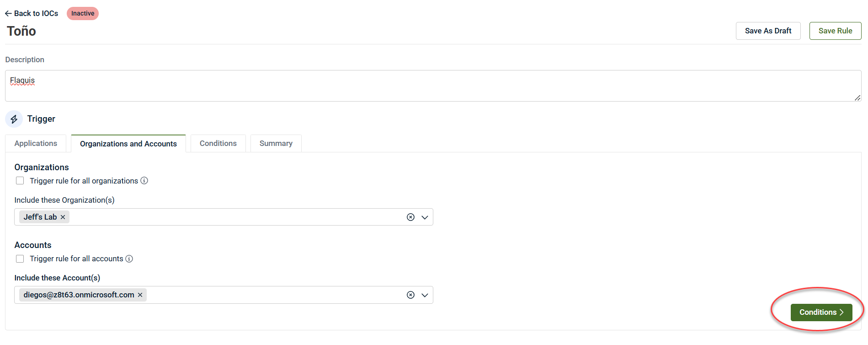Expand the accounts dropdown chevron
The image size is (868, 345).
tap(425, 295)
